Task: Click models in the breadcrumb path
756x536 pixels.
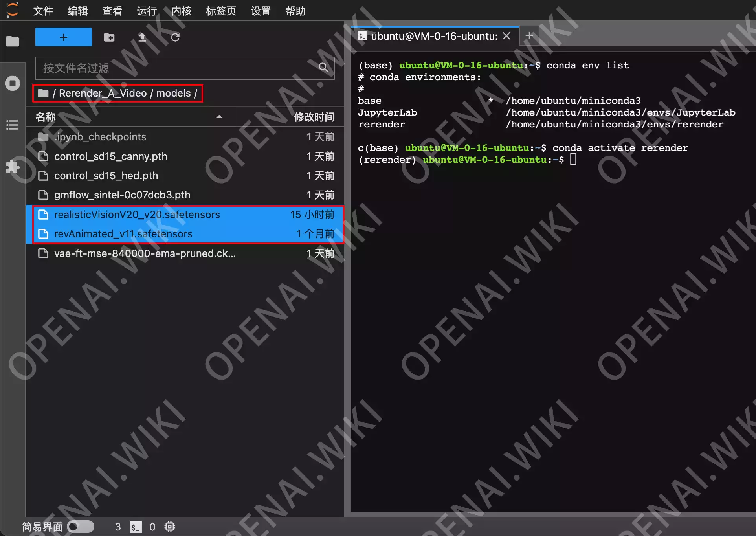Action: 173,93
